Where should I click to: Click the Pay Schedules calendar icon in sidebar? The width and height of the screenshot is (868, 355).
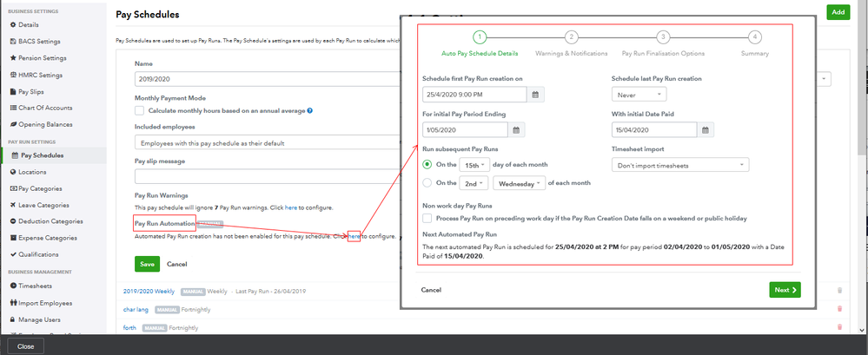point(15,155)
